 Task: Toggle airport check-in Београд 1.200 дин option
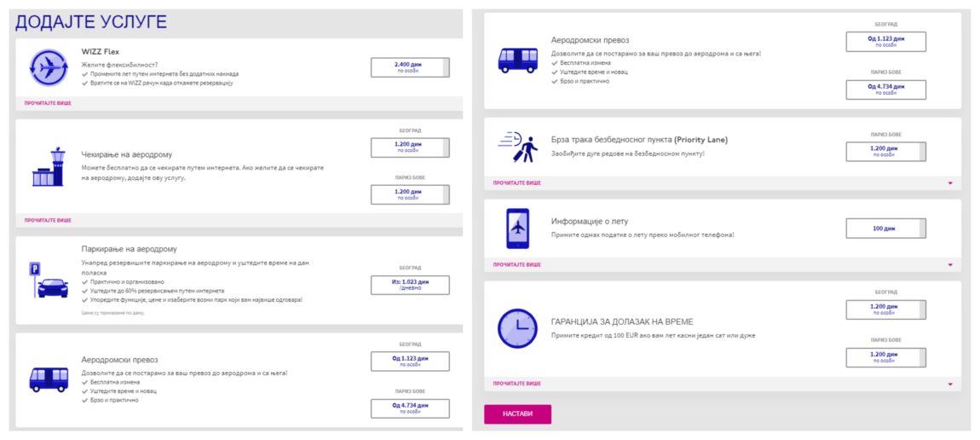coord(410,148)
